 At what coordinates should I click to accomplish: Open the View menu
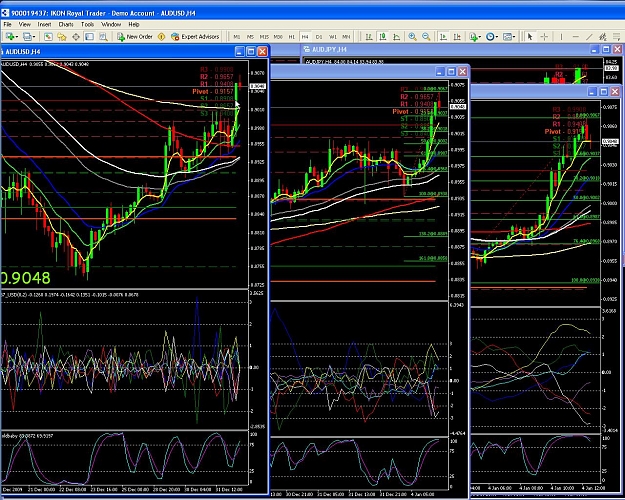[24, 24]
